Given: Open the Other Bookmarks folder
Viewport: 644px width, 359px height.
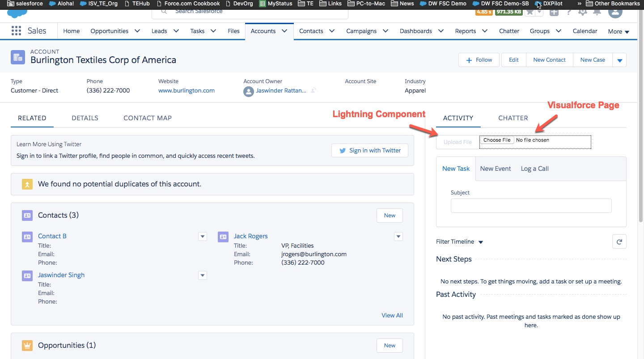Looking at the screenshot, I should [613, 4].
